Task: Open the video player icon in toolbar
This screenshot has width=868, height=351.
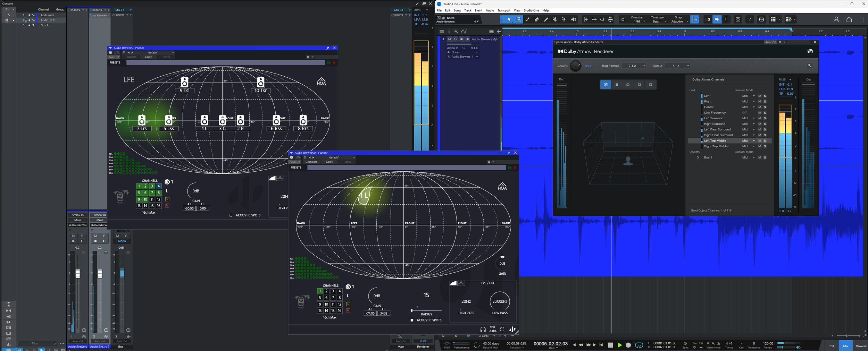Action: 761,20
